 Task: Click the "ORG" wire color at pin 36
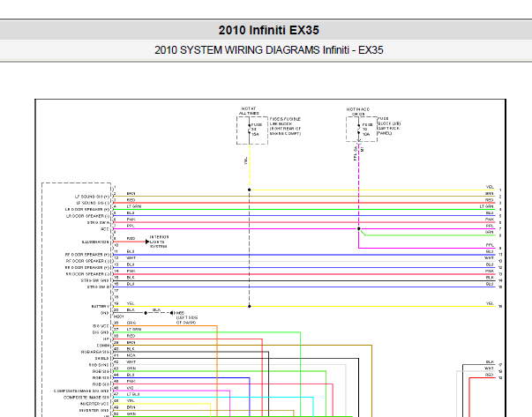(131, 323)
